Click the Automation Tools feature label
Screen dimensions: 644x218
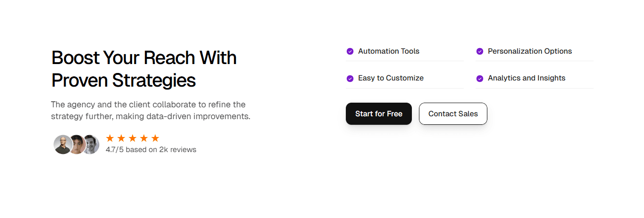(389, 51)
